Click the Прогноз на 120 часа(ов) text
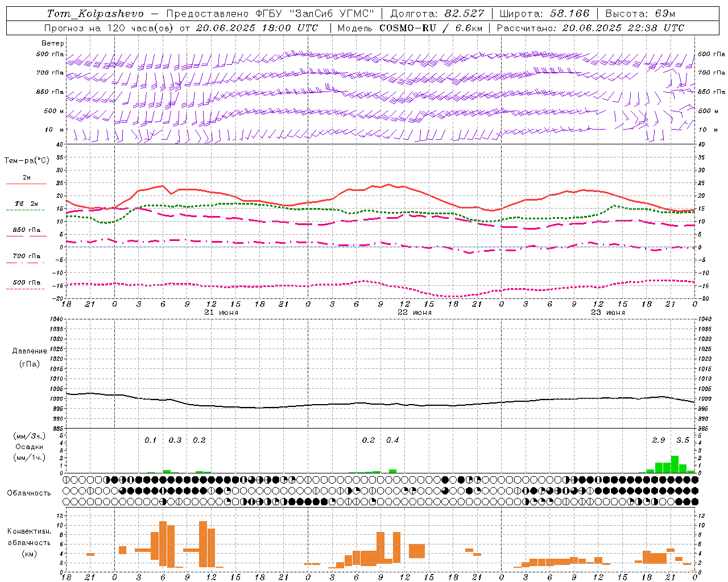This screenshot has width=728, height=582. coord(109,27)
